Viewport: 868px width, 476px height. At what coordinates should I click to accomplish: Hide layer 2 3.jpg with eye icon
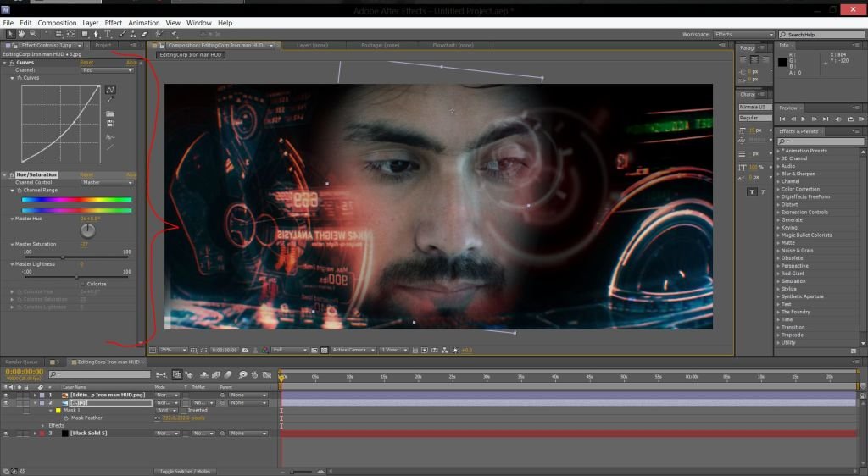point(6,403)
